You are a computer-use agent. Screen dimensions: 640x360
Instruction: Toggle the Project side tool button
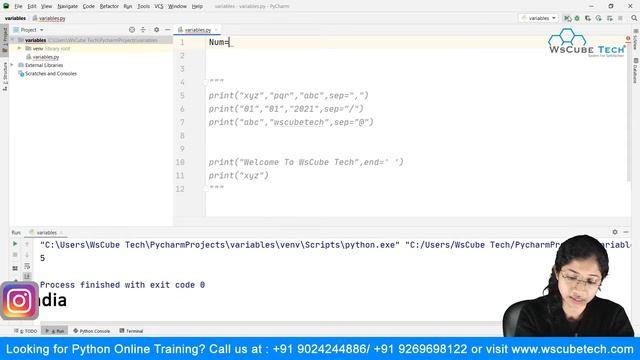(4, 40)
